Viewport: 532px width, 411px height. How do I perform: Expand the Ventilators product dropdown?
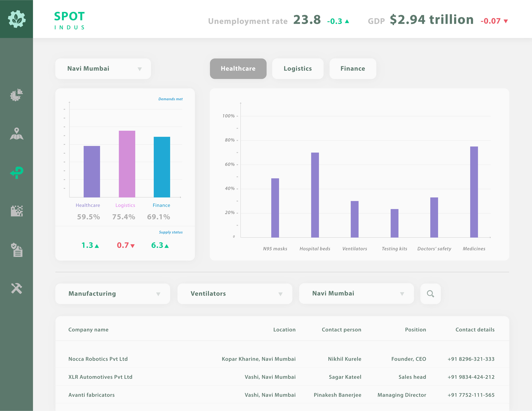[x=235, y=294]
